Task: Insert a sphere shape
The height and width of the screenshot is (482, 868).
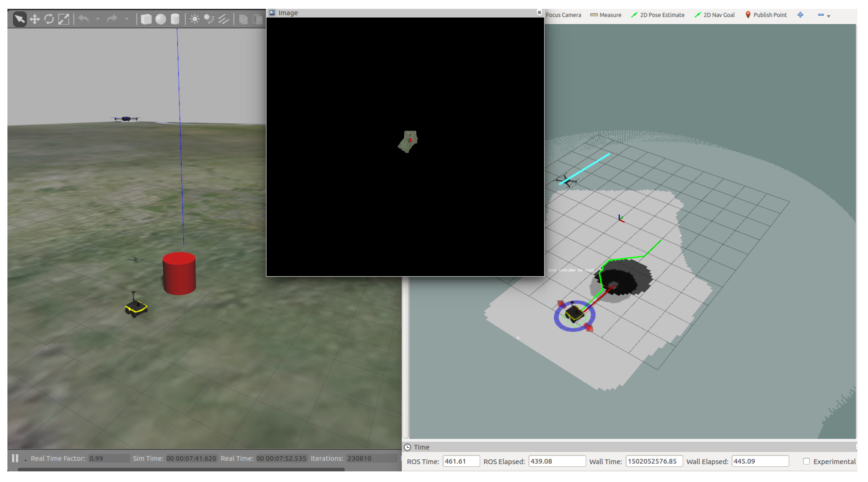Action: point(160,19)
